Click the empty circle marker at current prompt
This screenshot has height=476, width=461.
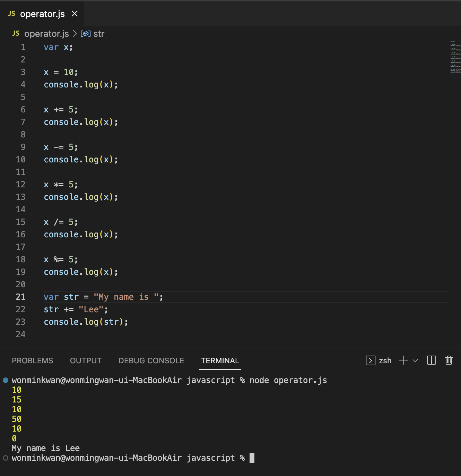pyautogui.click(x=6, y=458)
